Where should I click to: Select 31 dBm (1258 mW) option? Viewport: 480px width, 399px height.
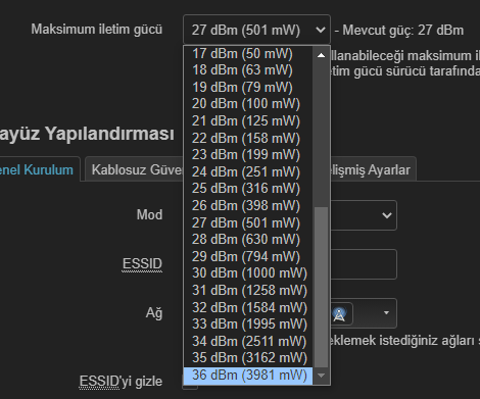[248, 291]
